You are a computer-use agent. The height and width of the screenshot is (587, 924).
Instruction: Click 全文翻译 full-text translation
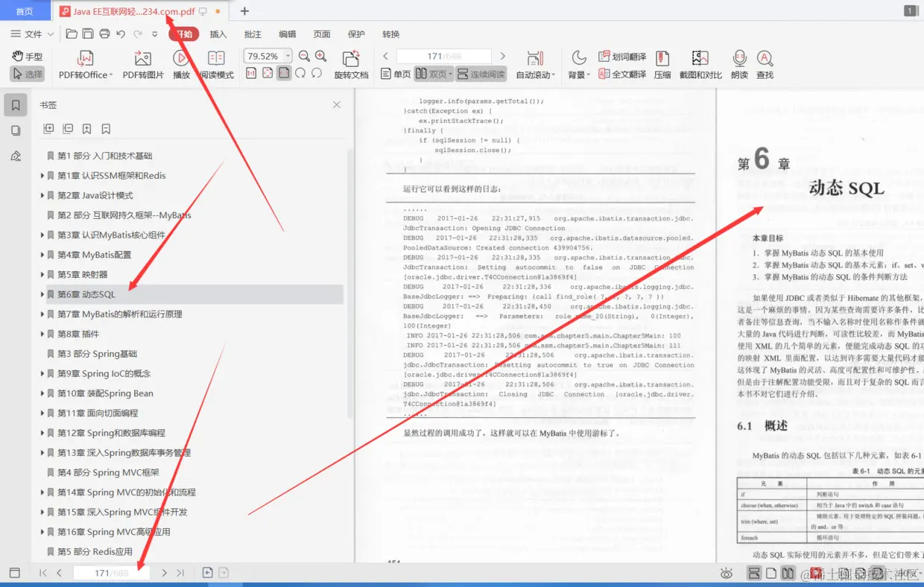(x=622, y=74)
